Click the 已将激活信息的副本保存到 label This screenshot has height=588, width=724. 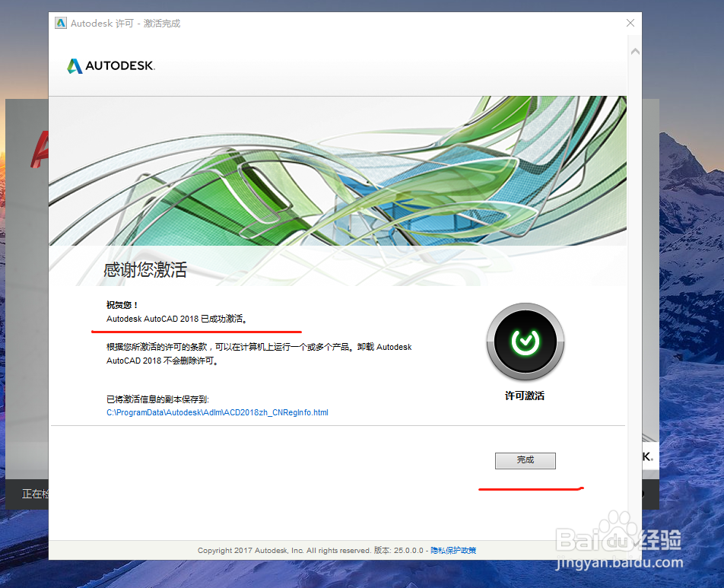click(157, 399)
